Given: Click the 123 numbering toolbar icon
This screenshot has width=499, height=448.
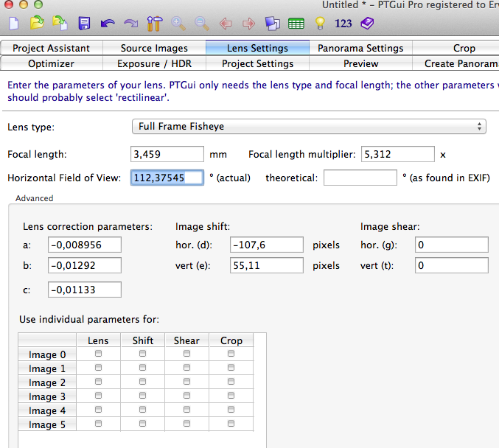Looking at the screenshot, I should (343, 24).
